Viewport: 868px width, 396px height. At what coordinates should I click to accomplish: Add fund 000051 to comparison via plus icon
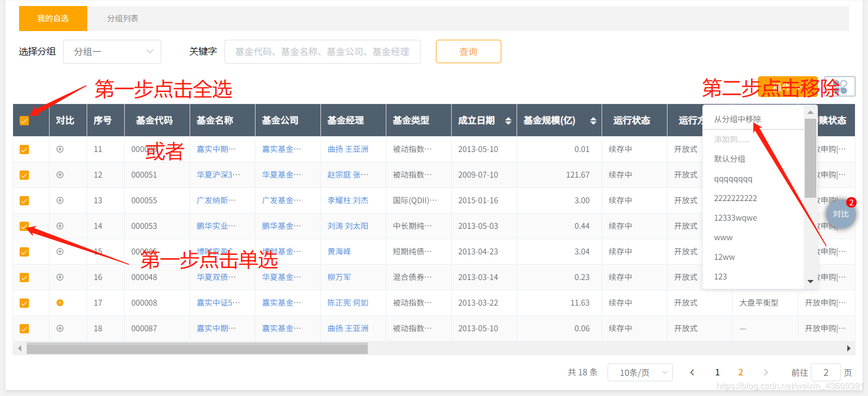coord(60,175)
